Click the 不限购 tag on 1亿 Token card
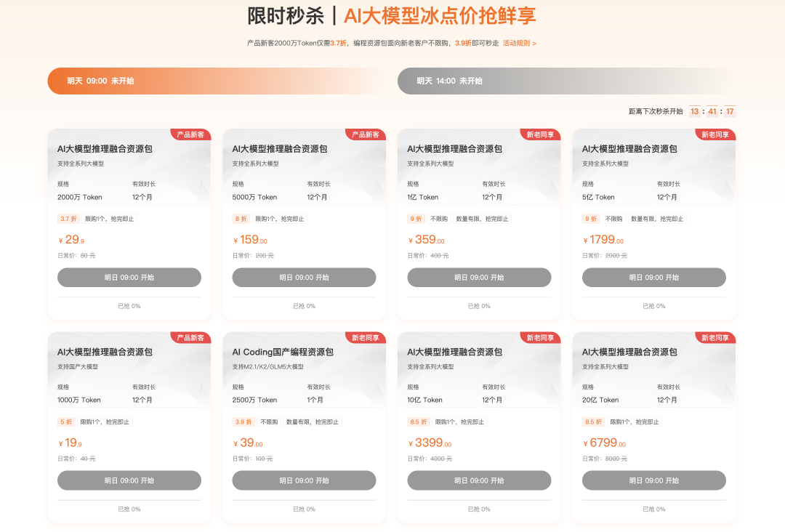This screenshot has height=532, width=785. pyautogui.click(x=439, y=219)
